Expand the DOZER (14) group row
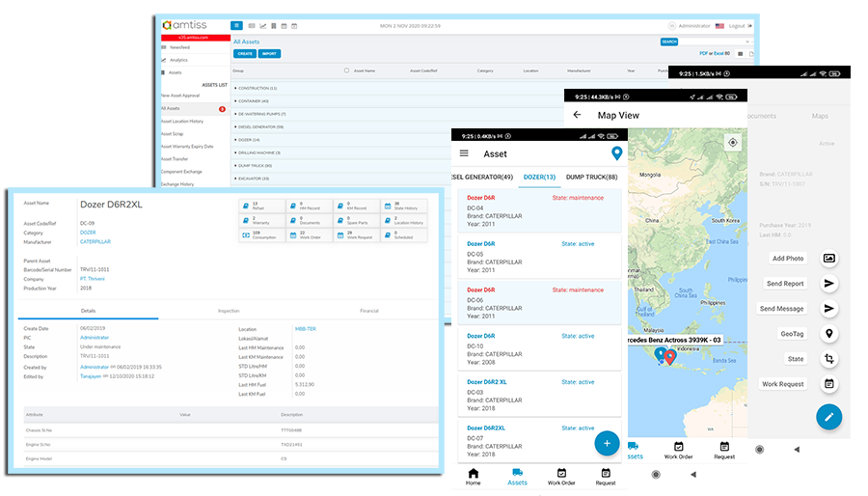Viewport: 868px width, 496px height. pyautogui.click(x=248, y=139)
